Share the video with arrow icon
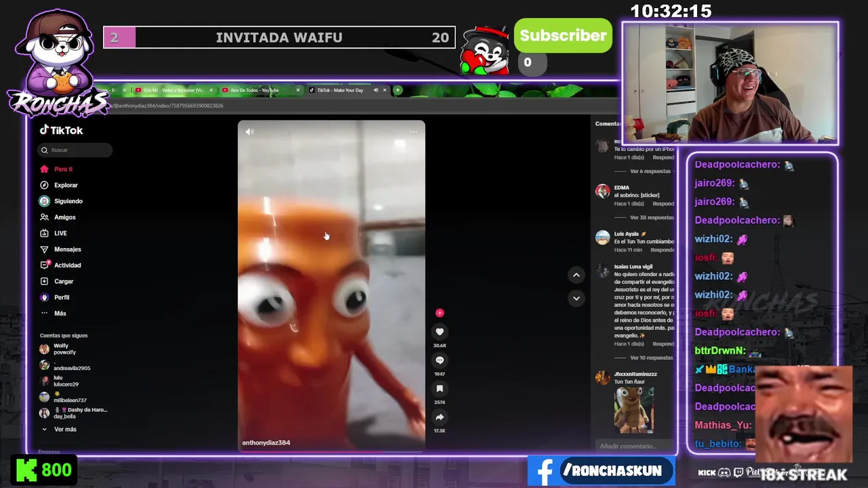 click(x=439, y=418)
